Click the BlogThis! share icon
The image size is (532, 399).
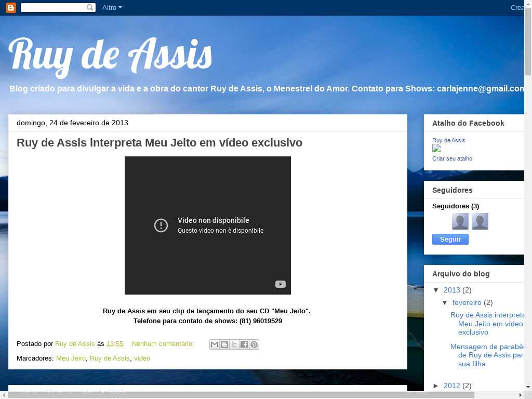(x=224, y=344)
